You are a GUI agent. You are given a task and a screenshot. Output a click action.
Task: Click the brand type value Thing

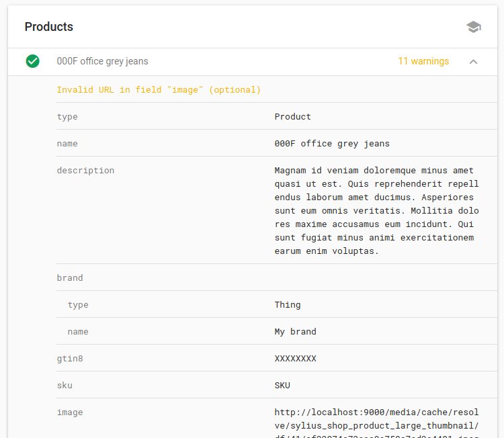pyautogui.click(x=288, y=304)
